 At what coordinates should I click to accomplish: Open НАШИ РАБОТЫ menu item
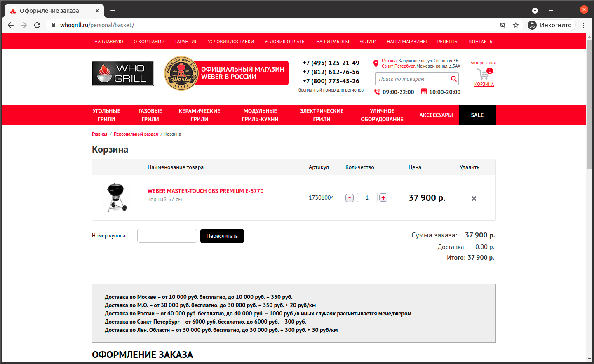(333, 42)
